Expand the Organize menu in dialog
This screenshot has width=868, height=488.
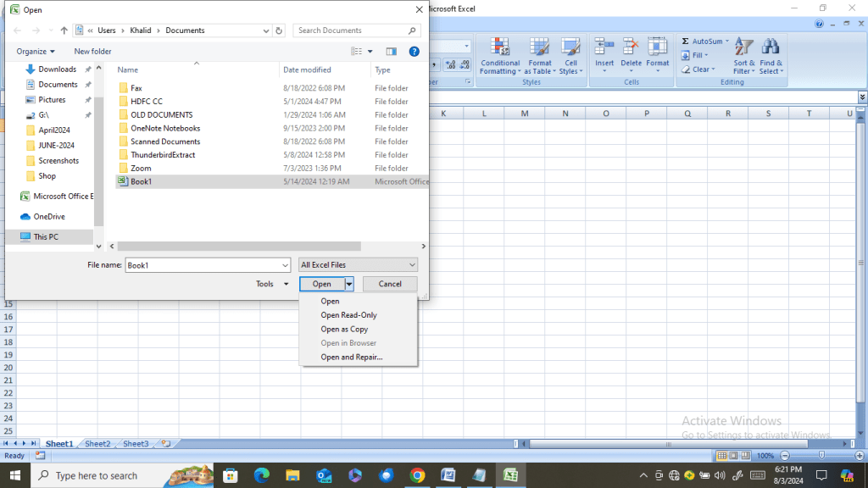36,52
